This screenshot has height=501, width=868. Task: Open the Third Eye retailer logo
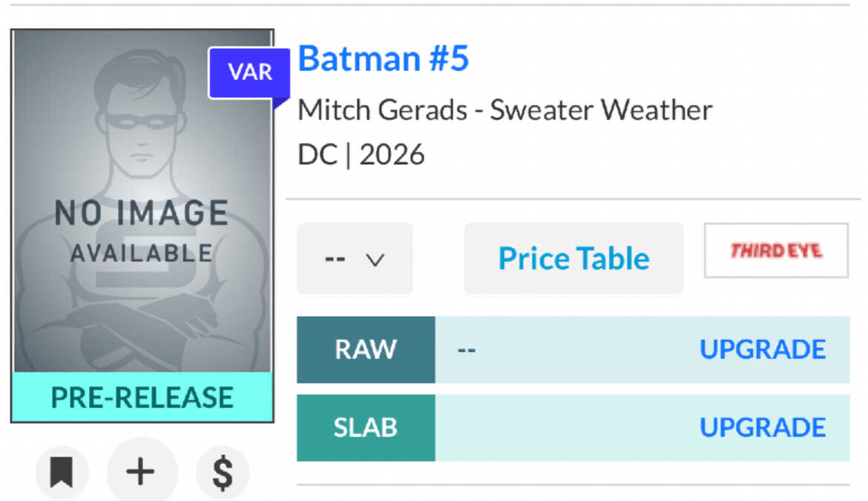776,250
